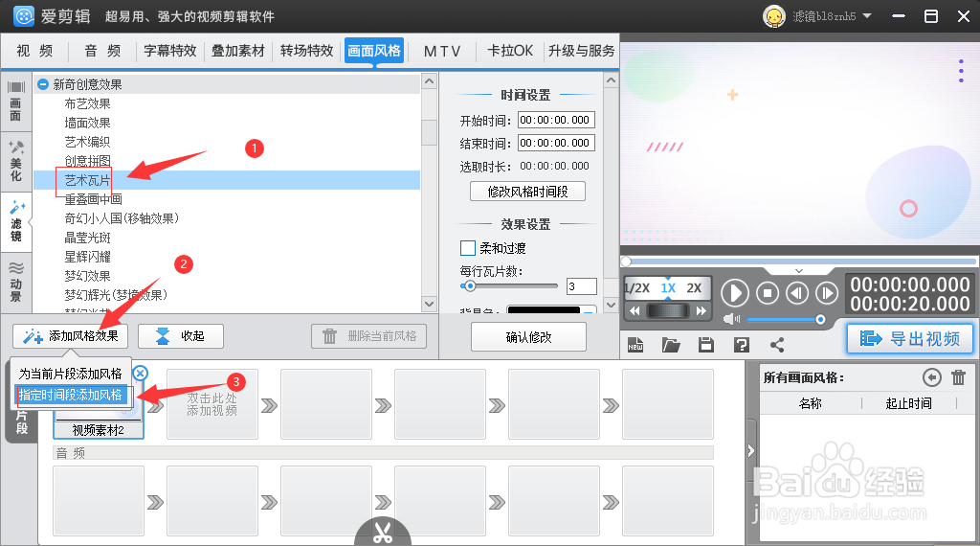The width and height of the screenshot is (980, 546).
Task: Choose 指定时间段添加风格 menu entry
Action: (x=71, y=396)
